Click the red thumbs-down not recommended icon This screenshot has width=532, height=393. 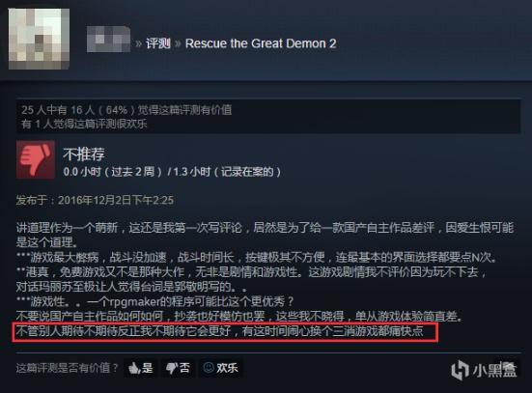point(36,159)
